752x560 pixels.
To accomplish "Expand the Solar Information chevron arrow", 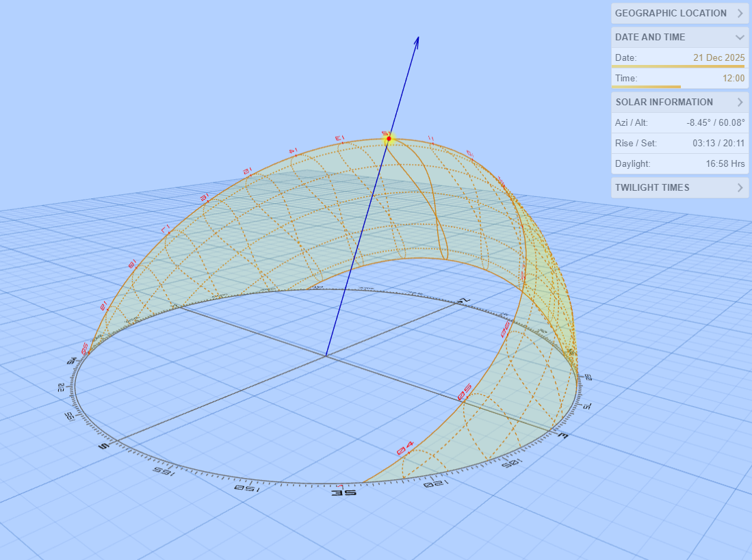I will (x=740, y=102).
